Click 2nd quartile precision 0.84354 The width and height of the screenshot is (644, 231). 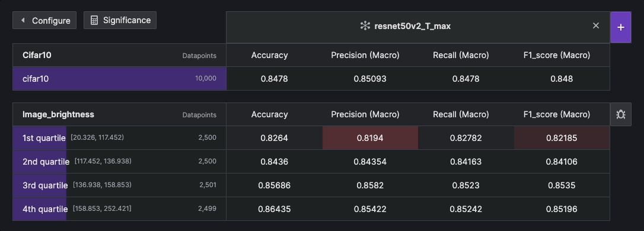[370, 162]
